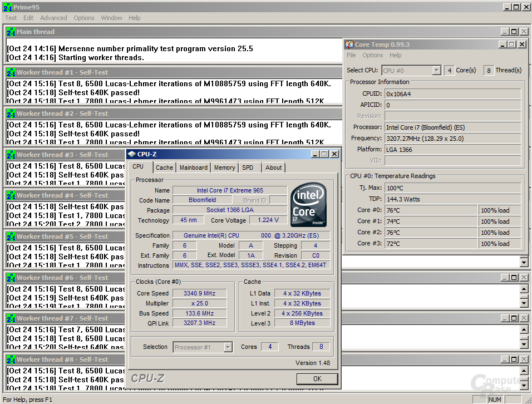This screenshot has width=532, height=404.
Task: Switch to the Mainboard tab in CPU-Z
Action: [x=194, y=167]
